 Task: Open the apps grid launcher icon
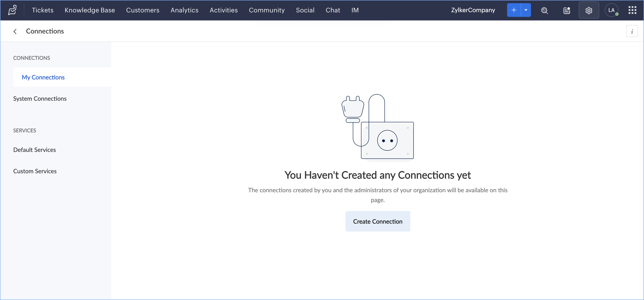[x=632, y=10]
